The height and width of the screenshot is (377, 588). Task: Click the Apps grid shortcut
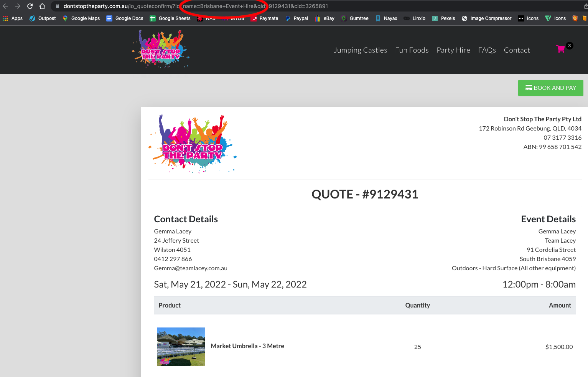13,18
